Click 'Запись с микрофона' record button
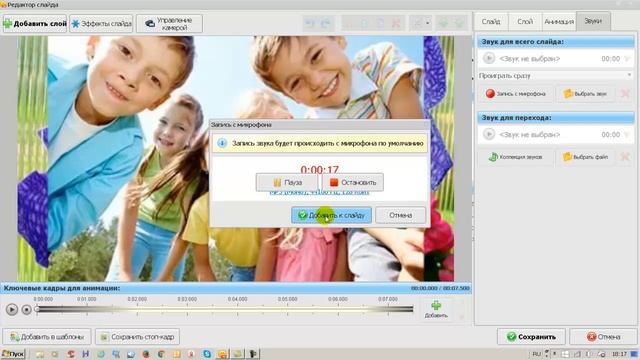Image resolution: width=640 pixels, height=360 pixels. 516,93
